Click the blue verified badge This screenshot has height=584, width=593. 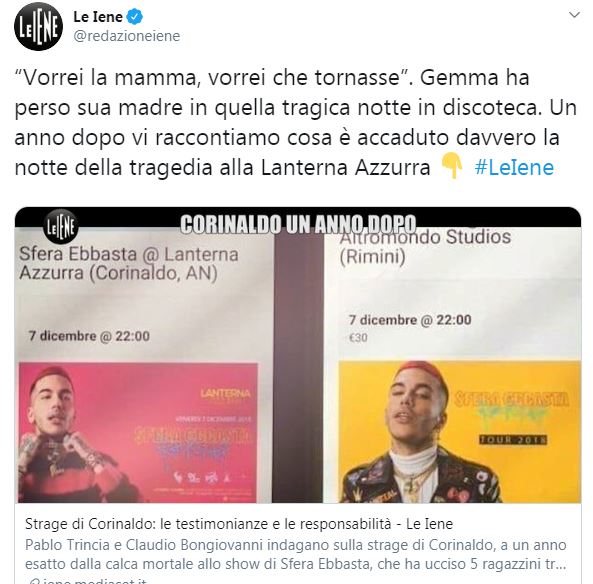[135, 17]
